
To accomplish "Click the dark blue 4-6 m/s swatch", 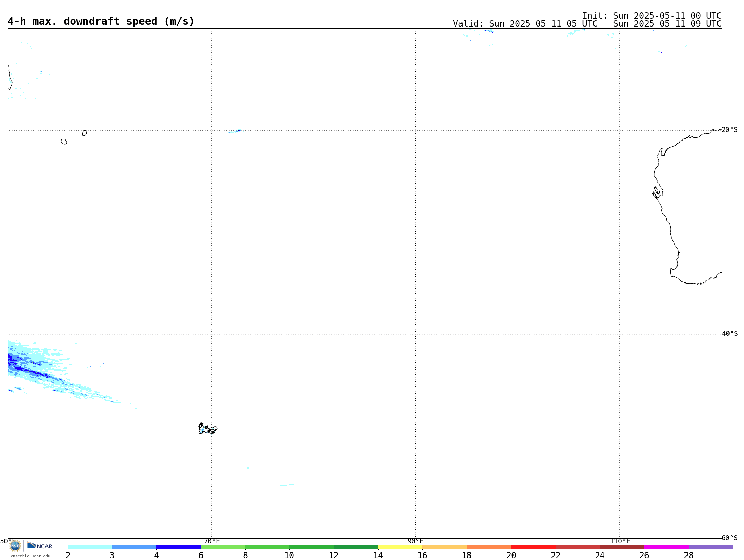I will 179,547.
